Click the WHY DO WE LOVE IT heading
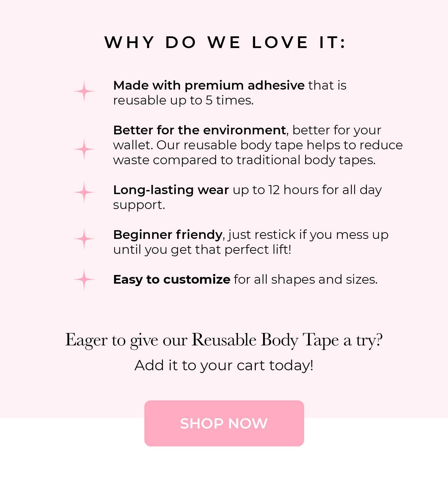 [225, 42]
